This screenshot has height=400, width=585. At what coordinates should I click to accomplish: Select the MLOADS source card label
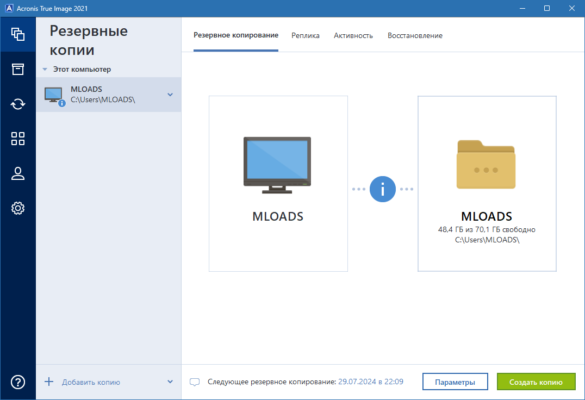click(x=278, y=216)
